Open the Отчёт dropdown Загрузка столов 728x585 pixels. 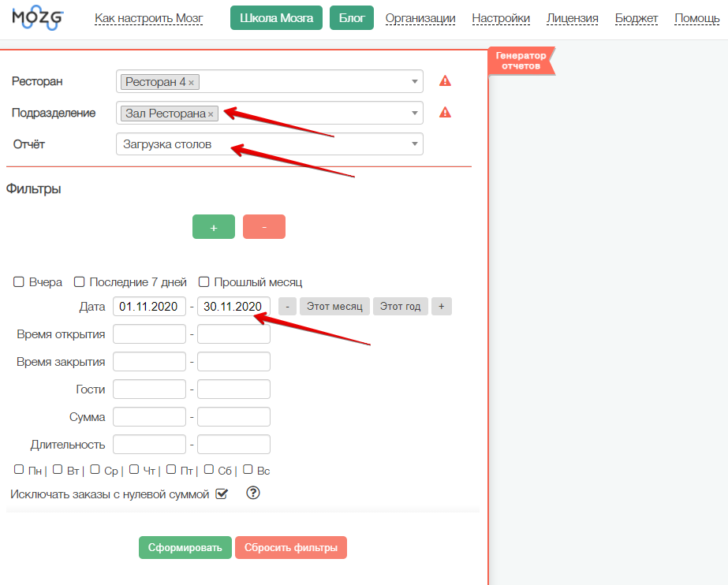270,144
